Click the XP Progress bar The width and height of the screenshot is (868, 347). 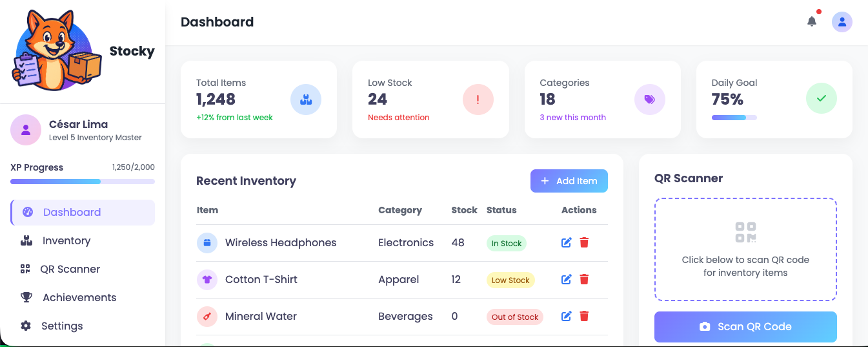coord(83,182)
